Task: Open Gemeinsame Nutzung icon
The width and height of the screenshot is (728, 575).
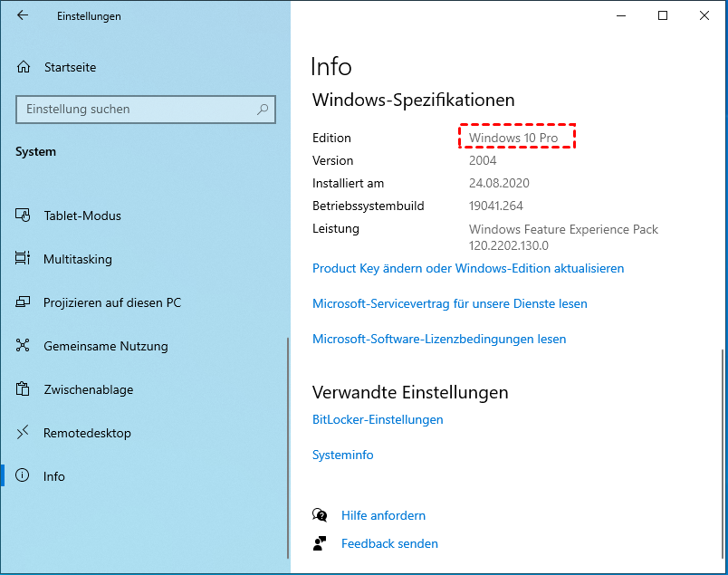Action: 24,346
